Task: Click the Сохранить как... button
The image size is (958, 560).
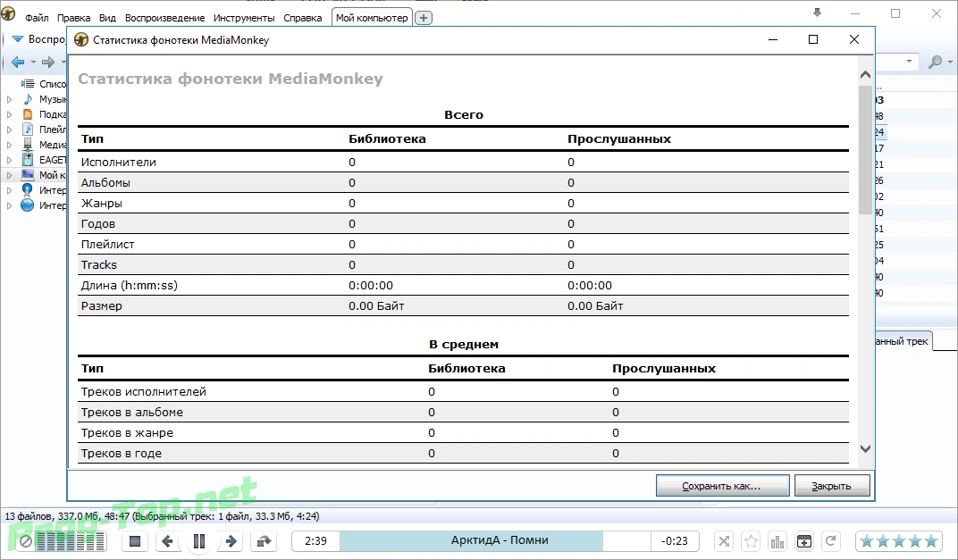Action: 722,486
